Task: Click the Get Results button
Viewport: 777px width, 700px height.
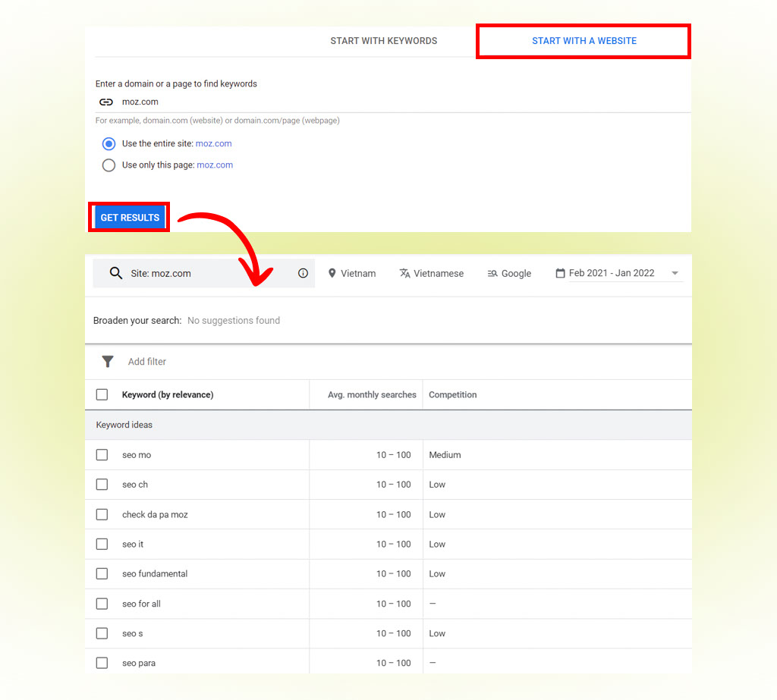Action: coord(130,218)
